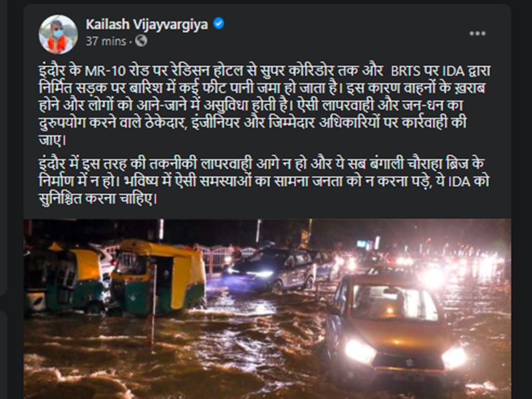Open the flooded road photo
Image resolution: width=532 pixels, height=399 pixels.
(267, 309)
